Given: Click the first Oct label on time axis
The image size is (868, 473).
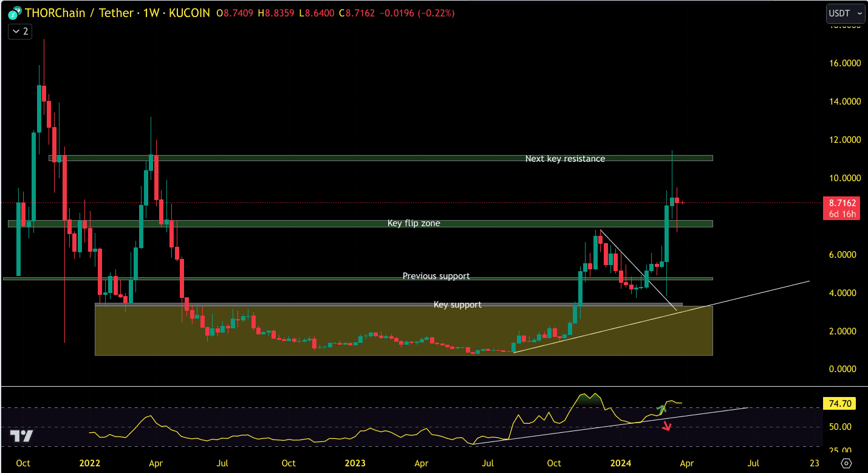Looking at the screenshot, I should pyautogui.click(x=23, y=463).
